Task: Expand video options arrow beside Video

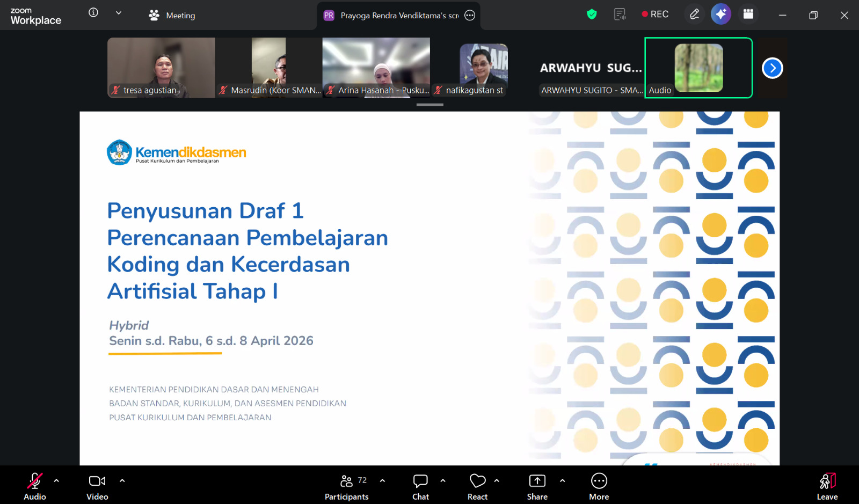Action: tap(122, 481)
